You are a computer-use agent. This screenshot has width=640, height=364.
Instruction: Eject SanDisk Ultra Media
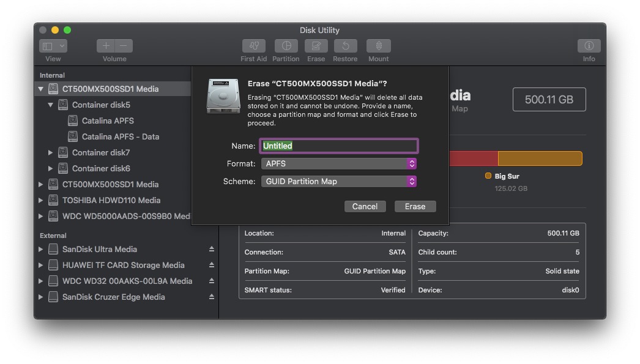coord(212,249)
